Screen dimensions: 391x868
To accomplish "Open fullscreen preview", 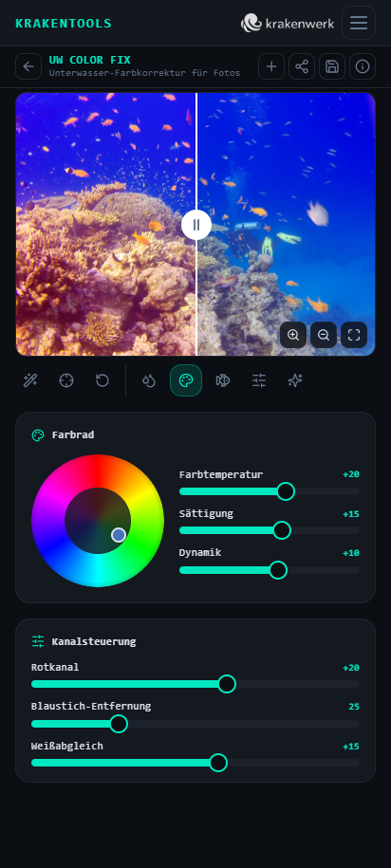I will 354,335.
